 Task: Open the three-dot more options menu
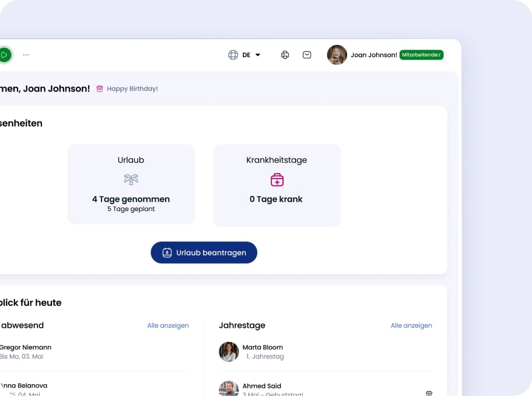[26, 55]
